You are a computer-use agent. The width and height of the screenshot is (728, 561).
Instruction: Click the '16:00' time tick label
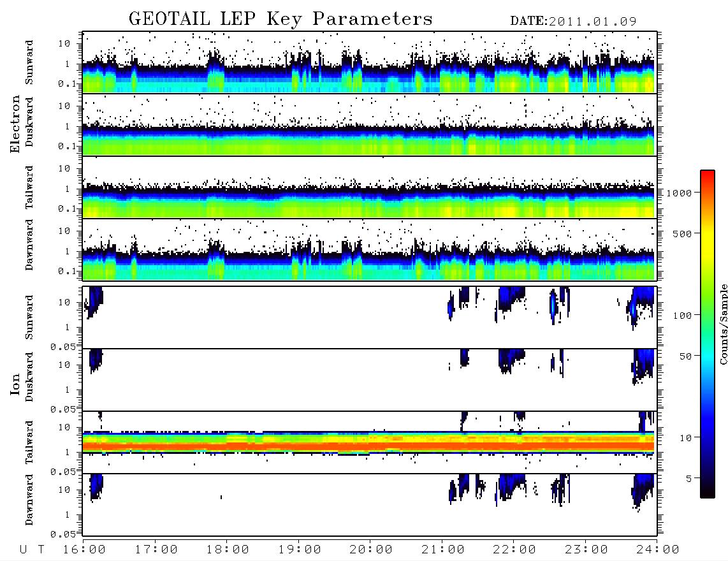click(x=84, y=550)
